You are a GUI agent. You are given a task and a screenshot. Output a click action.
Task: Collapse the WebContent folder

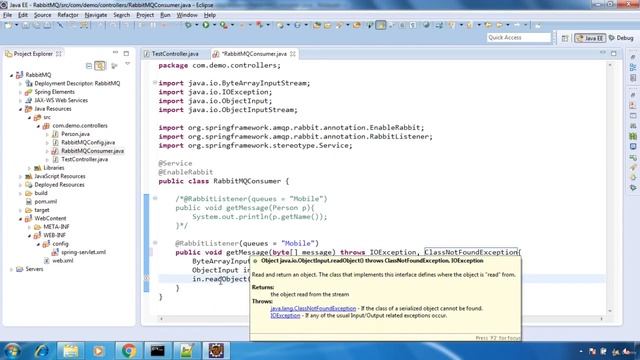tap(20, 219)
